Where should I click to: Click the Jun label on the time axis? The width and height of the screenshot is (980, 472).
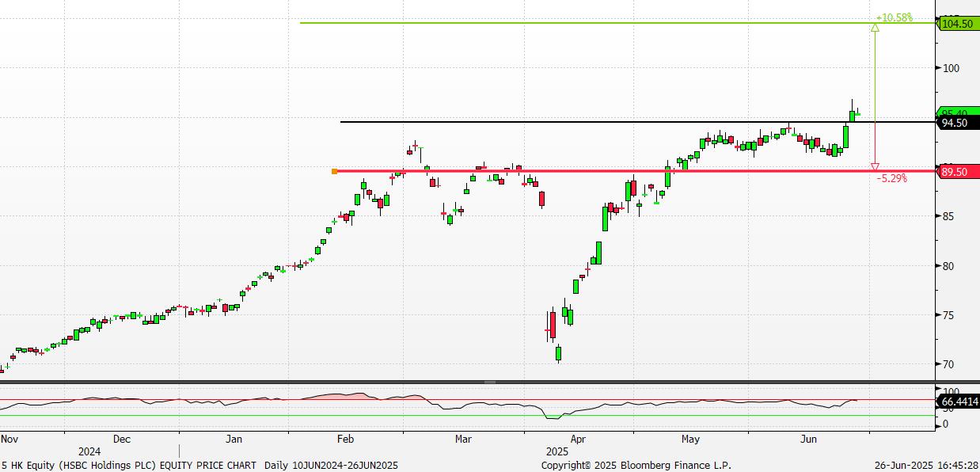[x=809, y=438]
